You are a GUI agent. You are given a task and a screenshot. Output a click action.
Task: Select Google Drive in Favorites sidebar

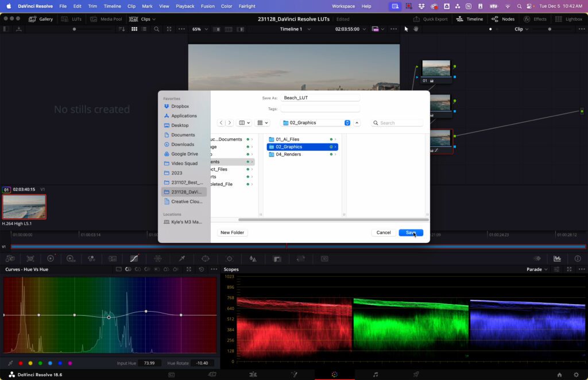coord(184,154)
